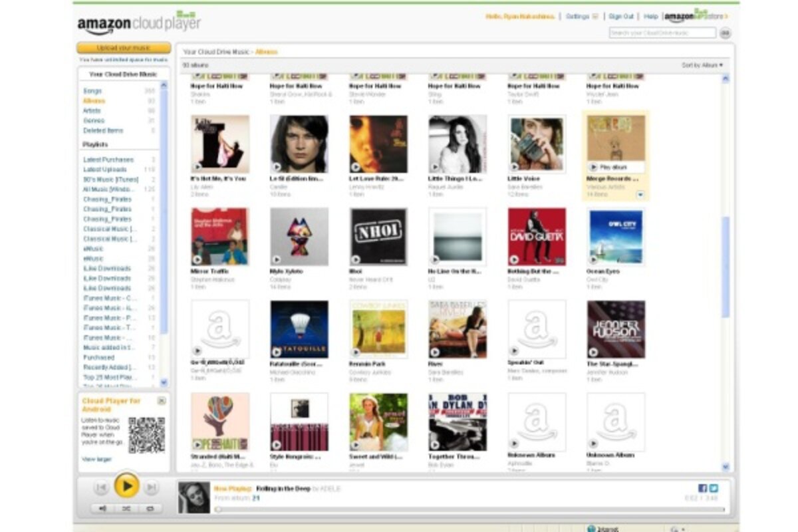Open the 90's Music playlist

tap(110, 180)
